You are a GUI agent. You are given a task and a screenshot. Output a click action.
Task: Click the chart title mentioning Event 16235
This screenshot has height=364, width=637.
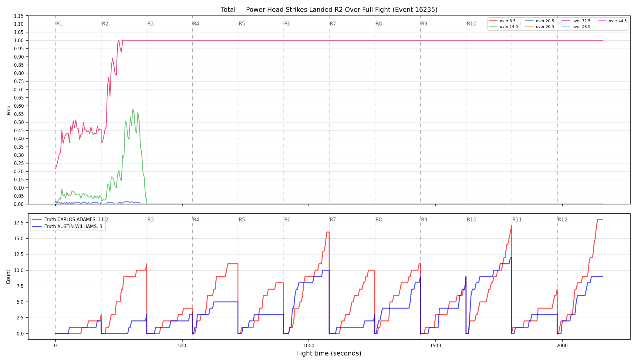(329, 10)
